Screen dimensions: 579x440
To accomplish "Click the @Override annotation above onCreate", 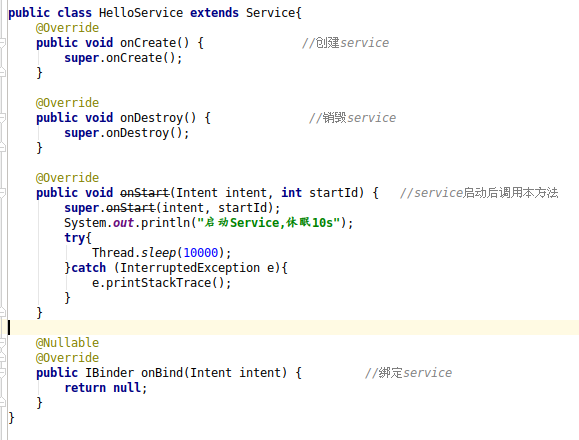I will [x=67, y=28].
